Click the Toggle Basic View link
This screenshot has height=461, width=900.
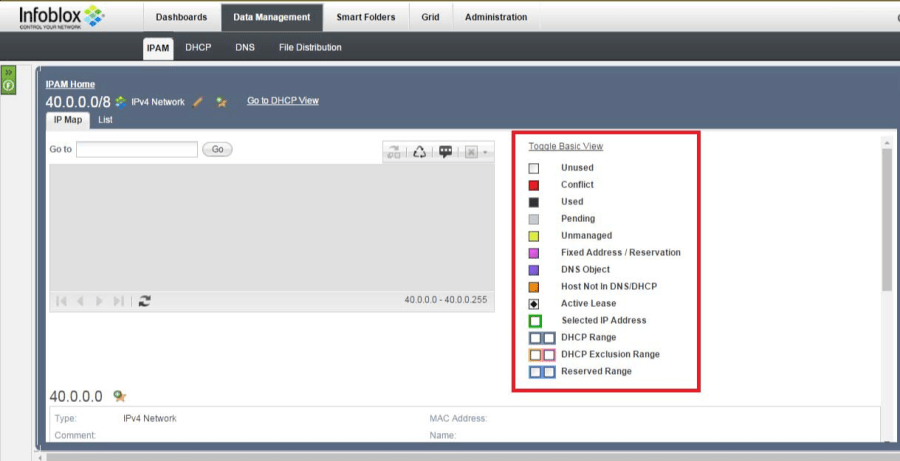pos(566,146)
